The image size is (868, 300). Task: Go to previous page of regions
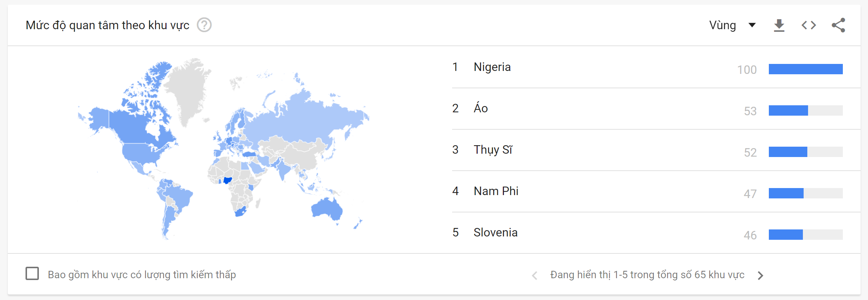click(535, 275)
